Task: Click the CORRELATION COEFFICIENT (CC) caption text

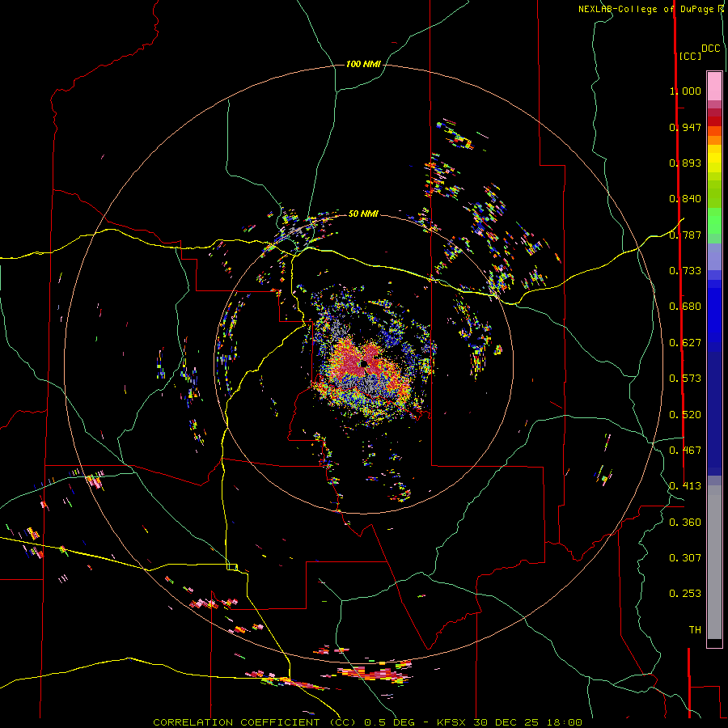Action: (x=255, y=722)
